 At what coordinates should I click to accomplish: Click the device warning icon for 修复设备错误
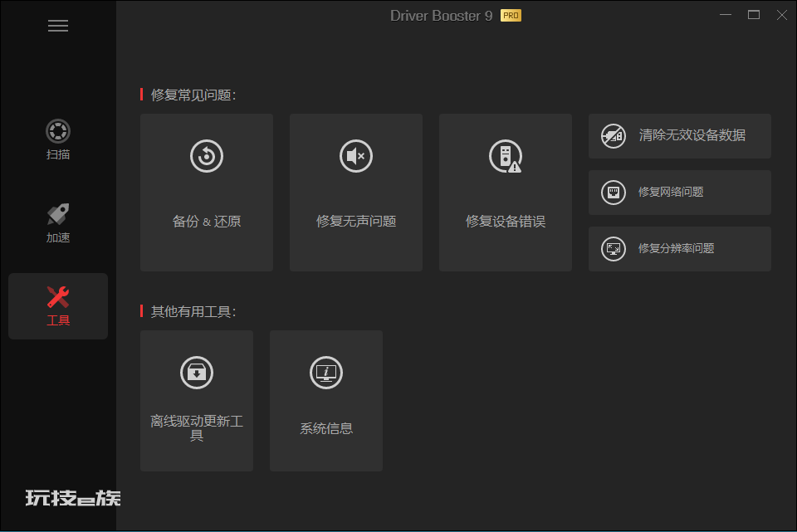(x=506, y=156)
